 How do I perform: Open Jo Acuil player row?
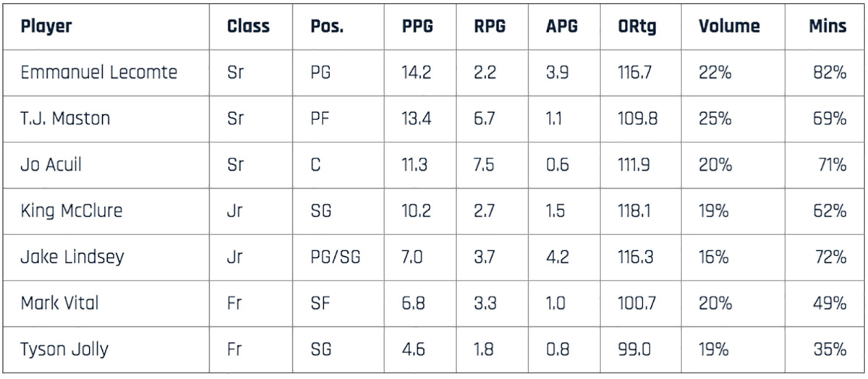pyautogui.click(x=51, y=165)
